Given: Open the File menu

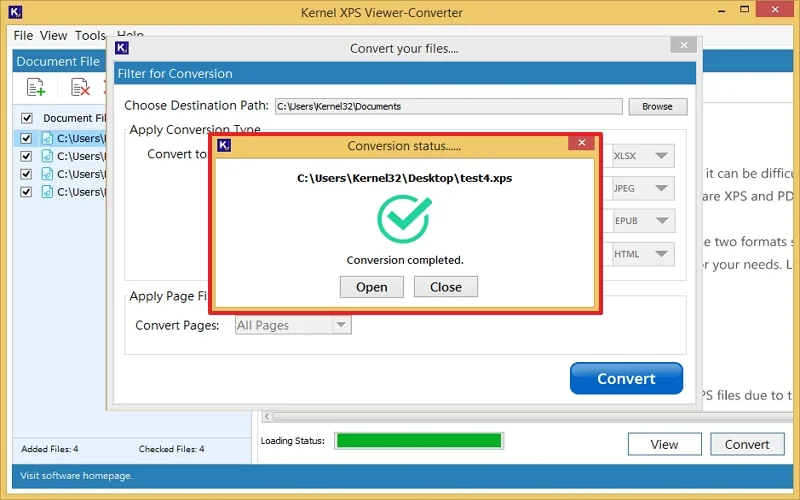Looking at the screenshot, I should [23, 36].
